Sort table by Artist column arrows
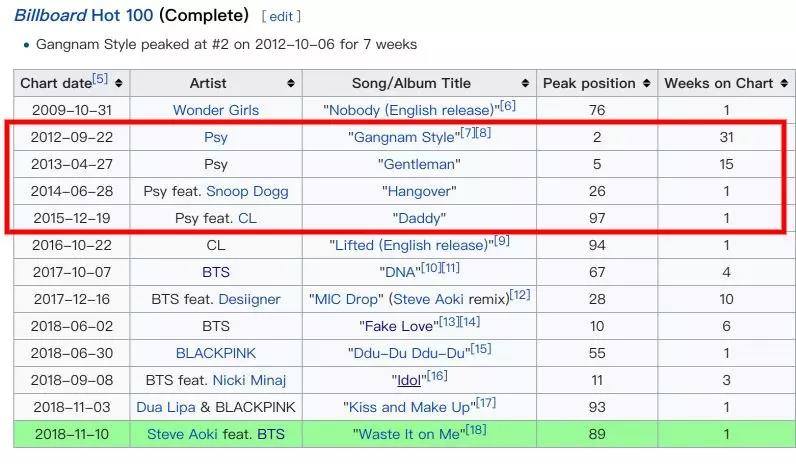The width and height of the screenshot is (796, 464). click(x=291, y=83)
